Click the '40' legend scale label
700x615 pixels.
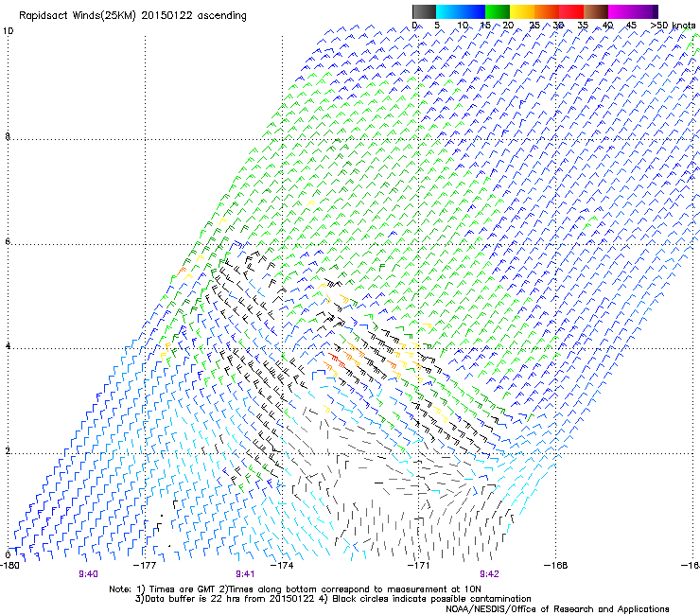607,26
